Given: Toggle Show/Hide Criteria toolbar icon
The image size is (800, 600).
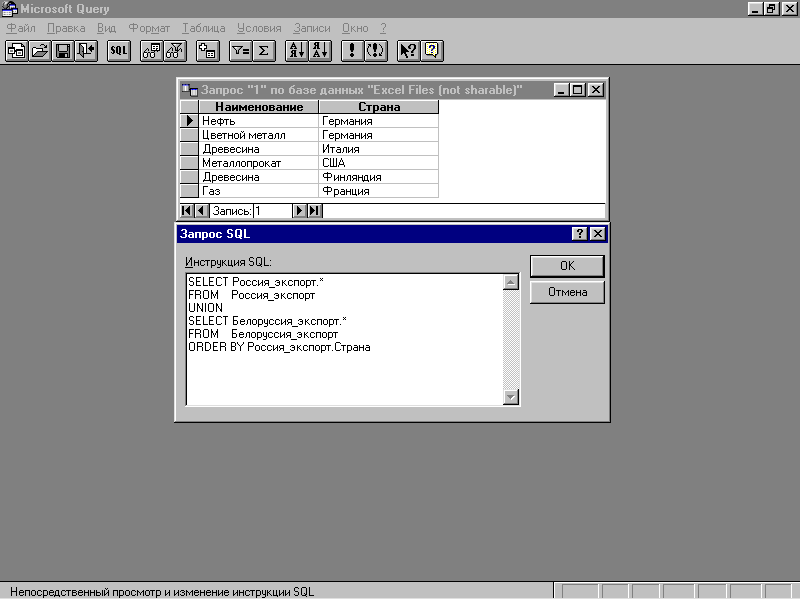Looking at the screenshot, I should point(175,51).
